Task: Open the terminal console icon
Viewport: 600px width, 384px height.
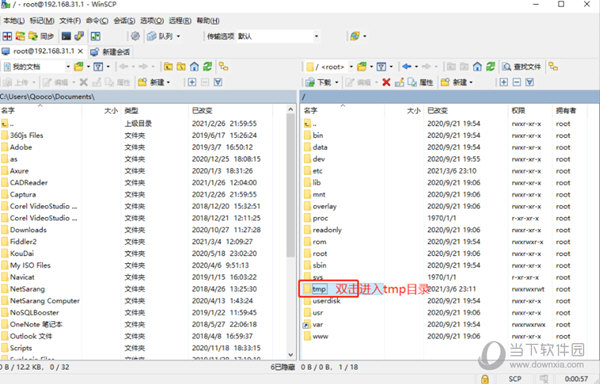Action: point(66,36)
